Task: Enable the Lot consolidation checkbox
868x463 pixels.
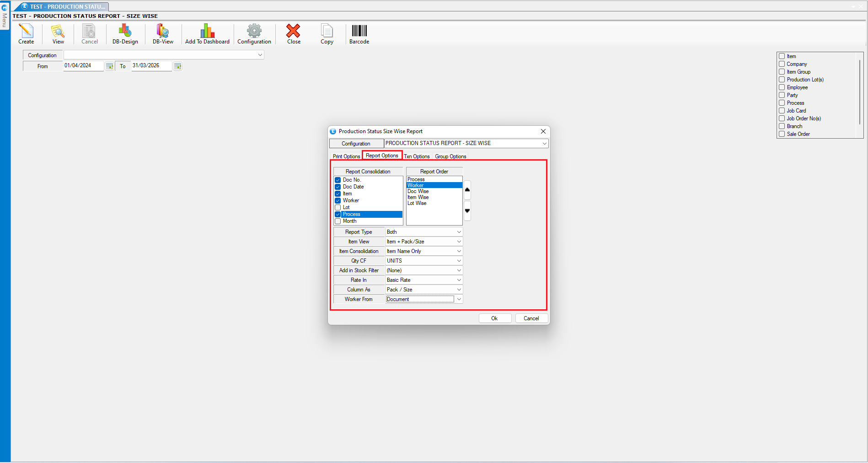Action: (338, 208)
